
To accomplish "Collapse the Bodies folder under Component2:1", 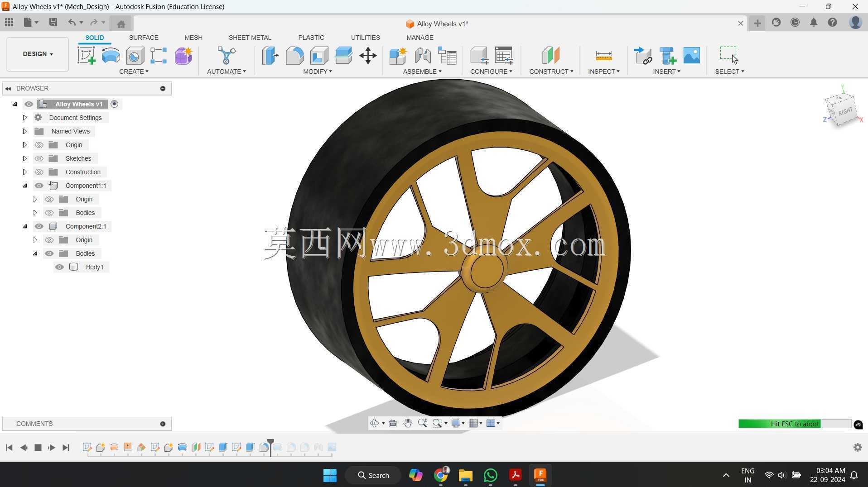I will click(35, 253).
